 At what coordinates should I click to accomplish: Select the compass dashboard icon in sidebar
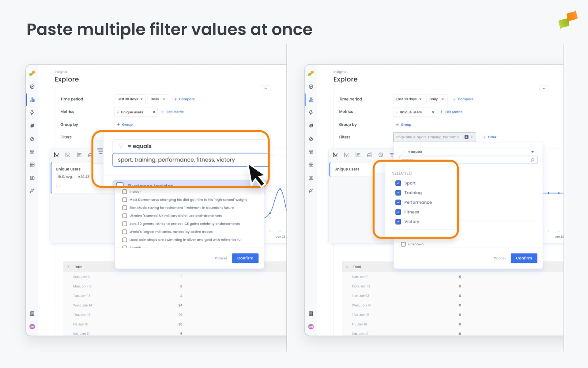click(x=32, y=87)
